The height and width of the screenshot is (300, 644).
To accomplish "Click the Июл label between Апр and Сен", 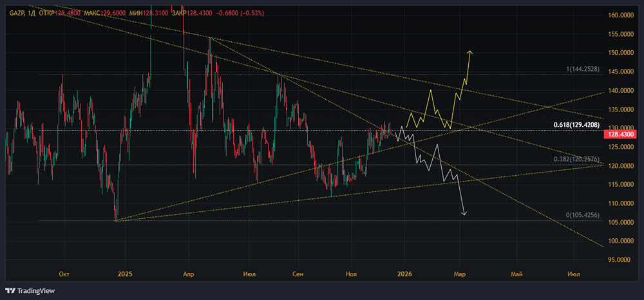I will click(x=248, y=274).
